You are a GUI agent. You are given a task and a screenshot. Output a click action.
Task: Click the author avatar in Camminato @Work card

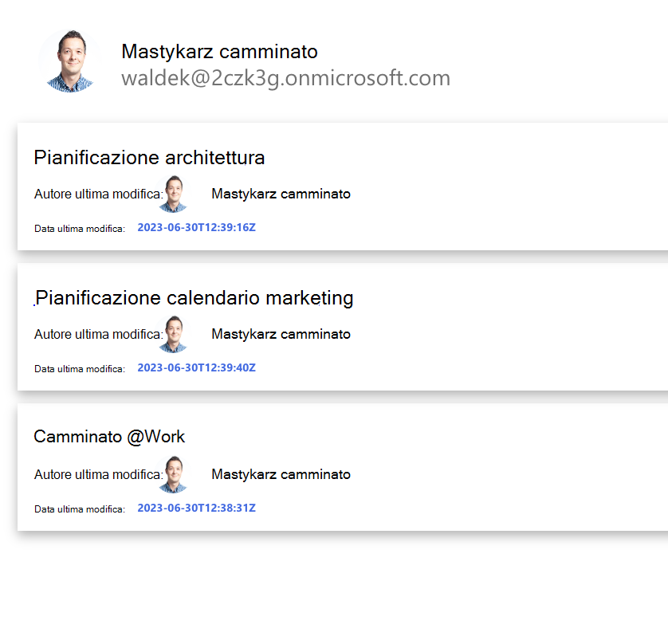pos(174,474)
